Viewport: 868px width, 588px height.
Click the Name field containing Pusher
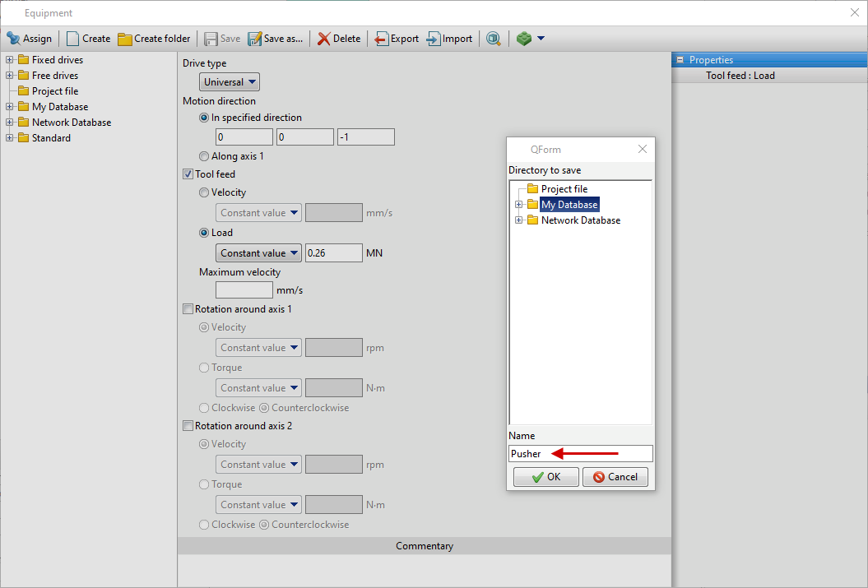(580, 454)
